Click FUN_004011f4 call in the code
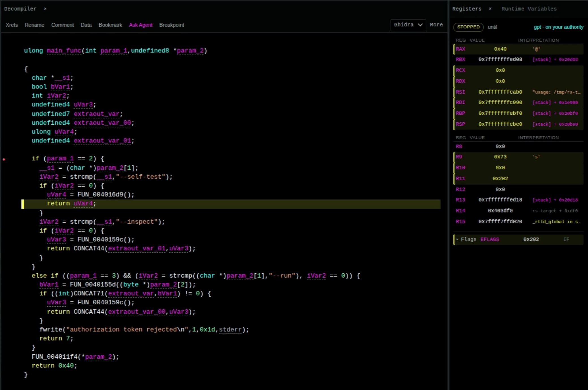 click(x=54, y=357)
